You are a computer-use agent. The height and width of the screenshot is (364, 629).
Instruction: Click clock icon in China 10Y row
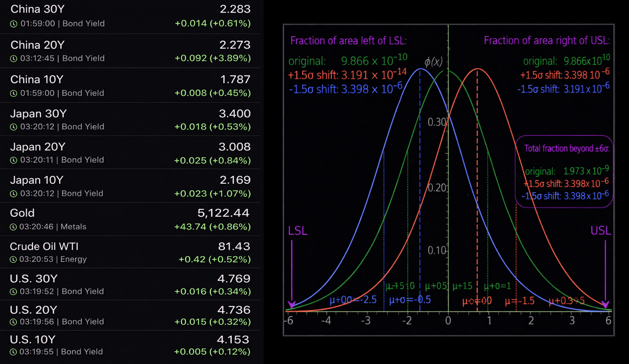pos(13,93)
